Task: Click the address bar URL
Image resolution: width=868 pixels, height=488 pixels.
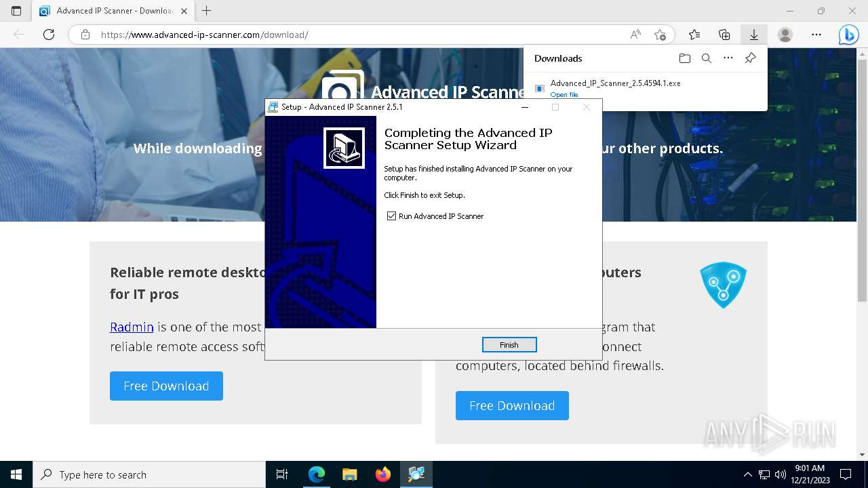Action: tap(205, 35)
